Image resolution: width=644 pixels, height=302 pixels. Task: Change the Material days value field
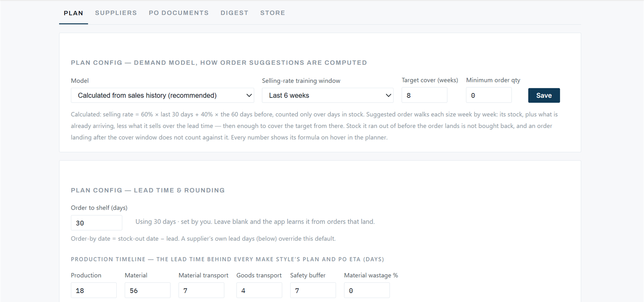(x=147, y=290)
